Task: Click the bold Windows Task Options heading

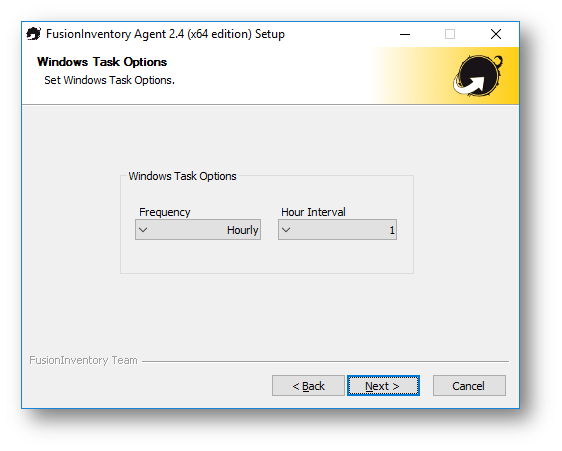Action: pyautogui.click(x=102, y=62)
